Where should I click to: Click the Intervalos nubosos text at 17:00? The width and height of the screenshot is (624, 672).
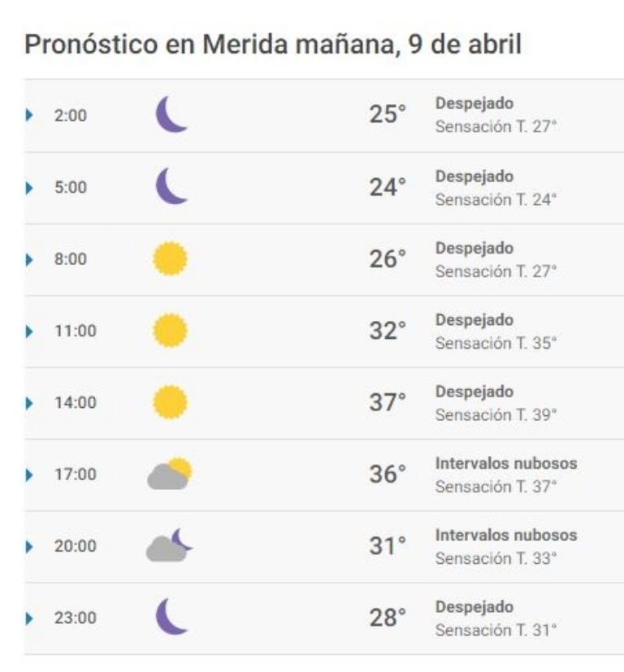(x=506, y=463)
